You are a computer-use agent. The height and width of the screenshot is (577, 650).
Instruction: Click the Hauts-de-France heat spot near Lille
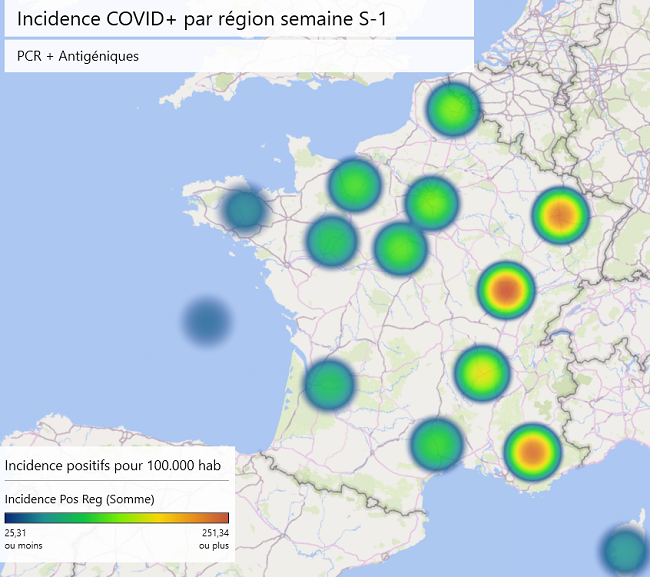453,109
